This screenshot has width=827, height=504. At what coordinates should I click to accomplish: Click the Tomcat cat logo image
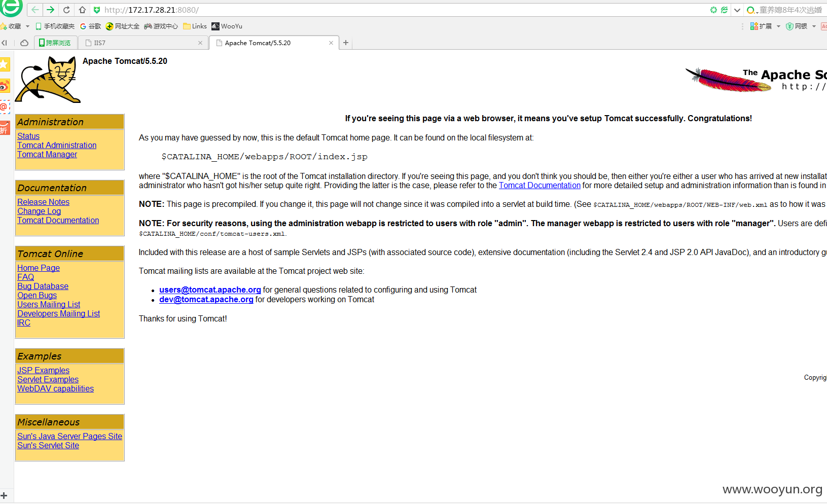[x=47, y=80]
